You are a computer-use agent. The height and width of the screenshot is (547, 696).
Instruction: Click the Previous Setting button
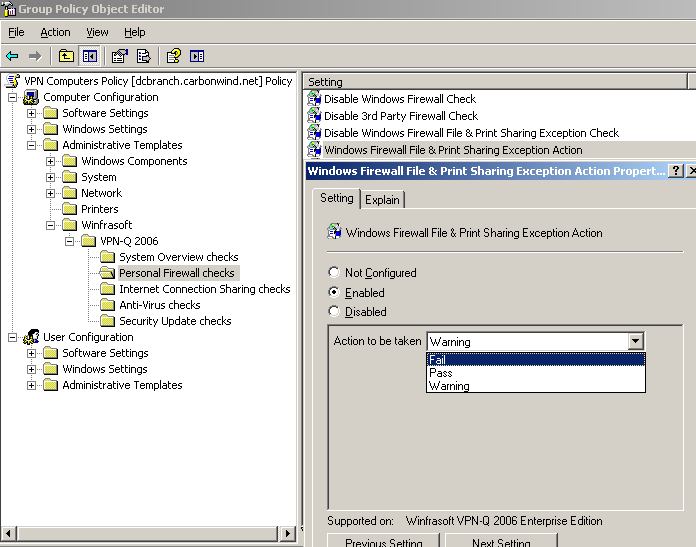point(384,542)
